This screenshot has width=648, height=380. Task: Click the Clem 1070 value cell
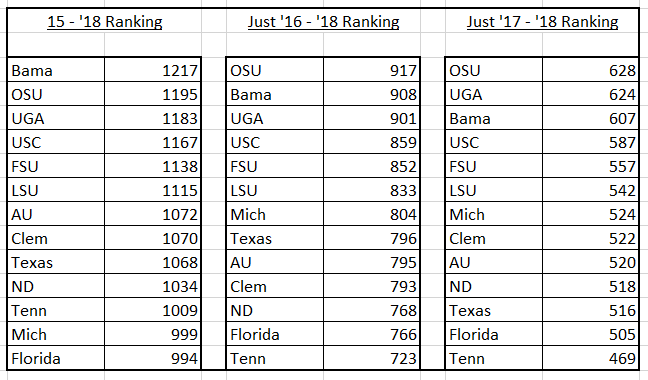point(152,238)
